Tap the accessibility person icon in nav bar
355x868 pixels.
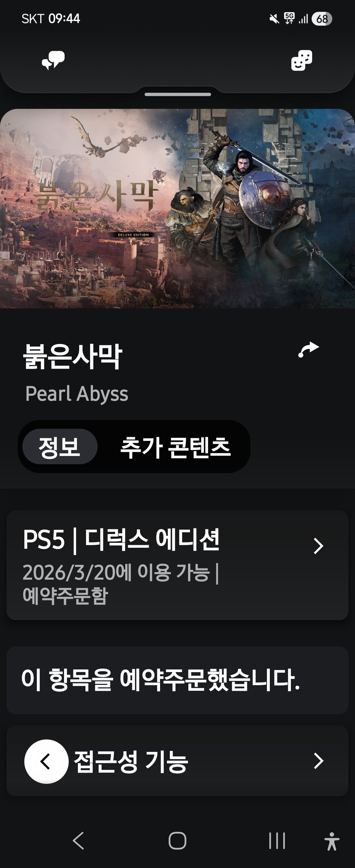click(332, 841)
